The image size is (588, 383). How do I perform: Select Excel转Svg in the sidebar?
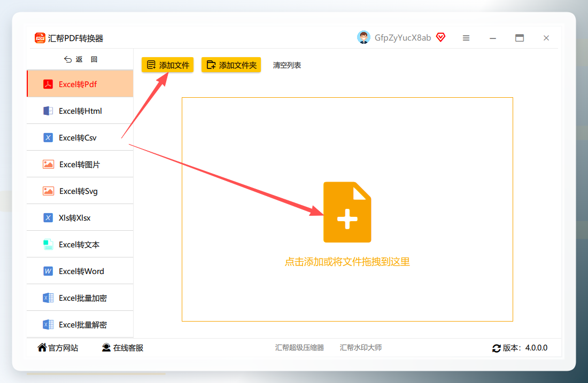coord(80,191)
